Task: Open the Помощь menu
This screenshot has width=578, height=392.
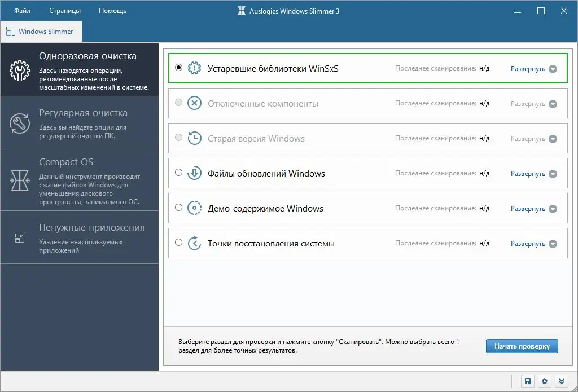Action: point(111,10)
